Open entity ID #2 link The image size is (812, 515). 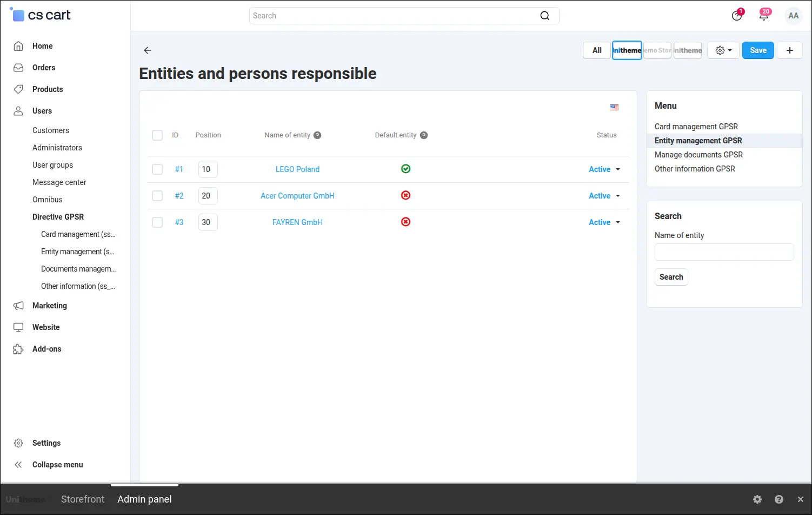point(179,196)
